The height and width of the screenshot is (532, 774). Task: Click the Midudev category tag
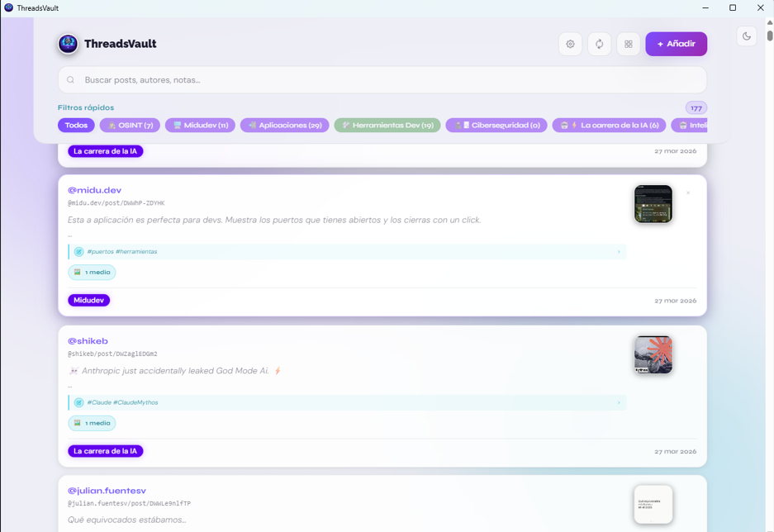point(89,300)
